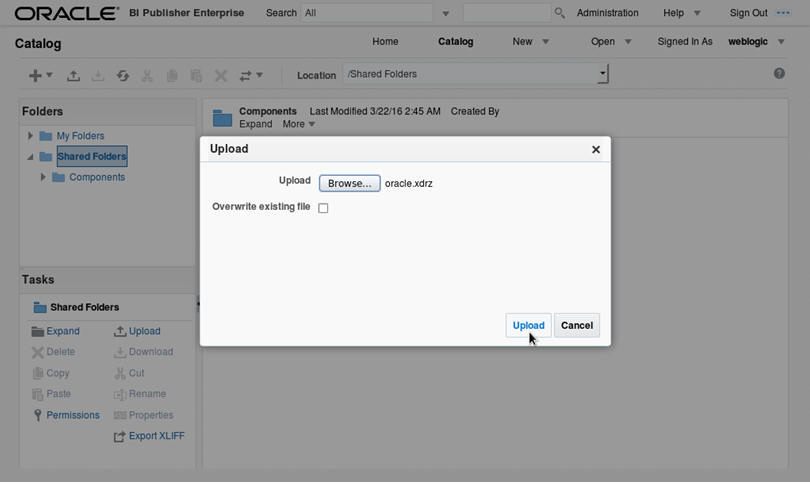The height and width of the screenshot is (484, 810).
Task: Click the Paste task entry
Action: coord(58,394)
